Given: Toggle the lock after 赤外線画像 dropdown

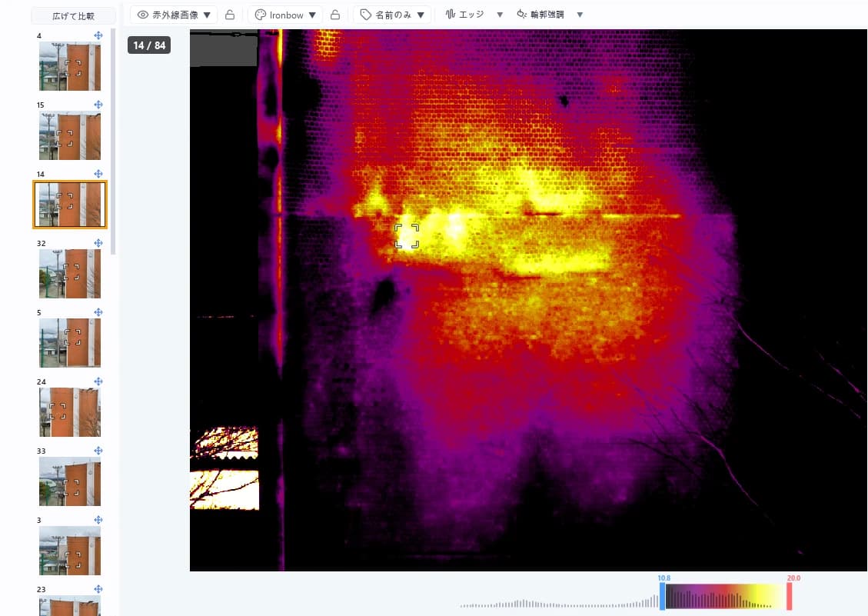Looking at the screenshot, I should point(230,15).
